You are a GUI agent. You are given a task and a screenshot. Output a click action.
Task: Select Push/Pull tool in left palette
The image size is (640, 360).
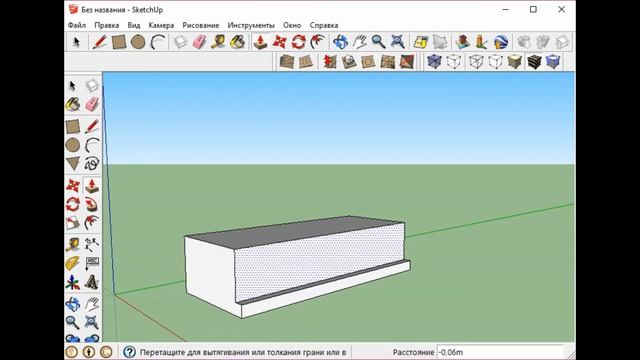(x=92, y=186)
